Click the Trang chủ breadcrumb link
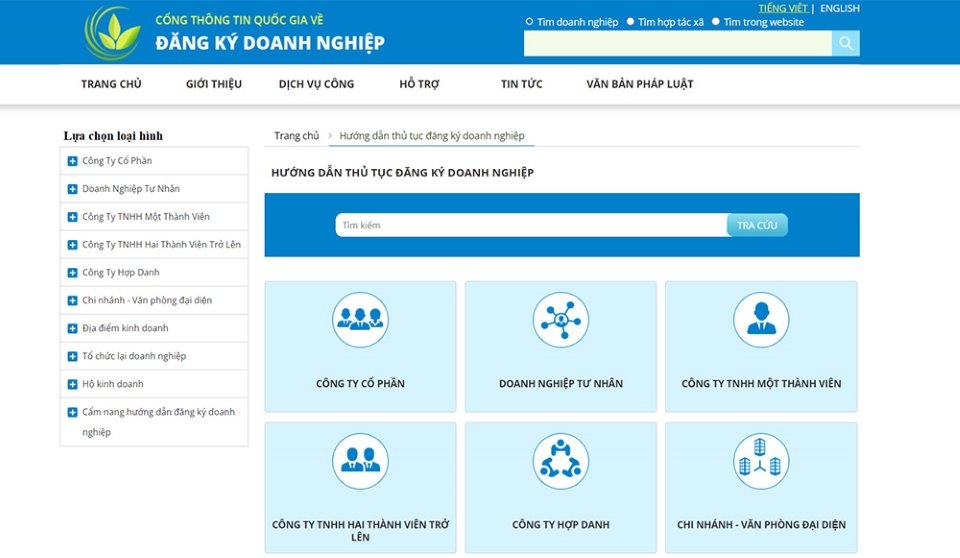Viewport: 960px width, 558px height. [x=296, y=135]
